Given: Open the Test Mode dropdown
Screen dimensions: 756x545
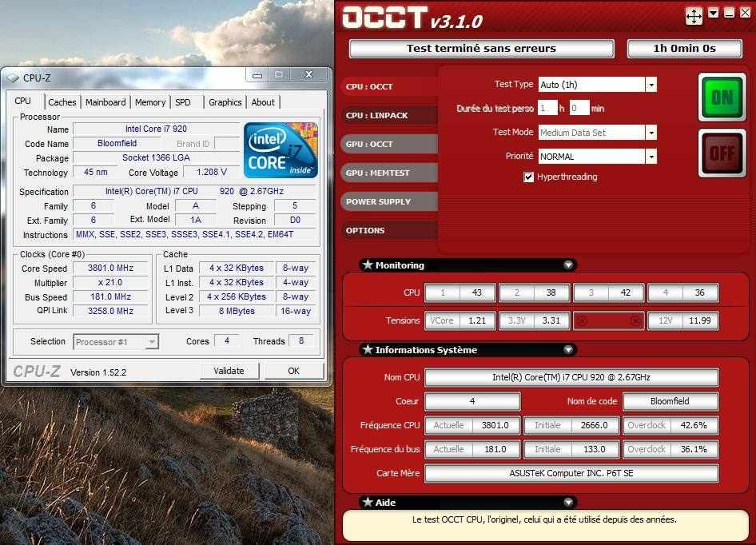Looking at the screenshot, I should 651,132.
